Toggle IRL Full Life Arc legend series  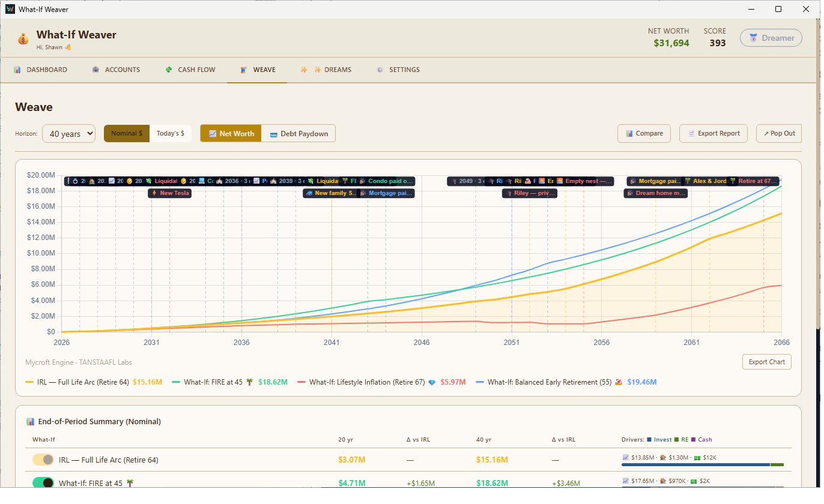[x=94, y=382]
